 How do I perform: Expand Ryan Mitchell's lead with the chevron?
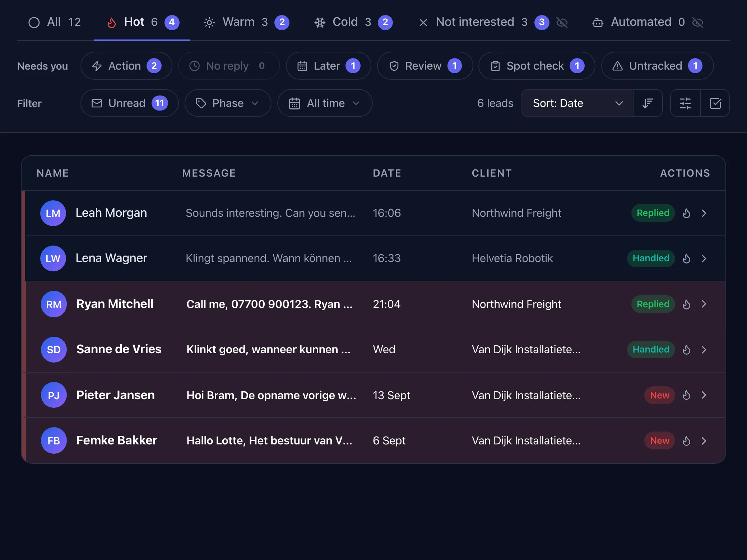pos(704,304)
